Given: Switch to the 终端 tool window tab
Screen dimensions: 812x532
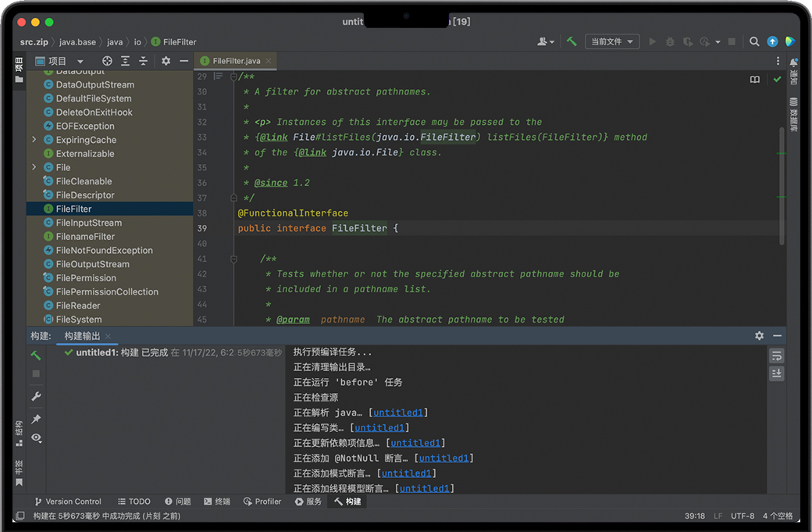Looking at the screenshot, I should (217, 502).
